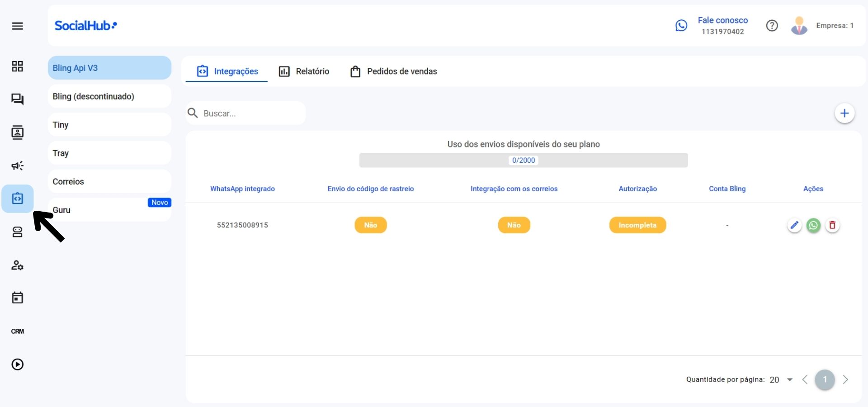Image resolution: width=868 pixels, height=407 pixels.
Task: Open the marketing megaphone sidebar icon
Action: point(18,166)
